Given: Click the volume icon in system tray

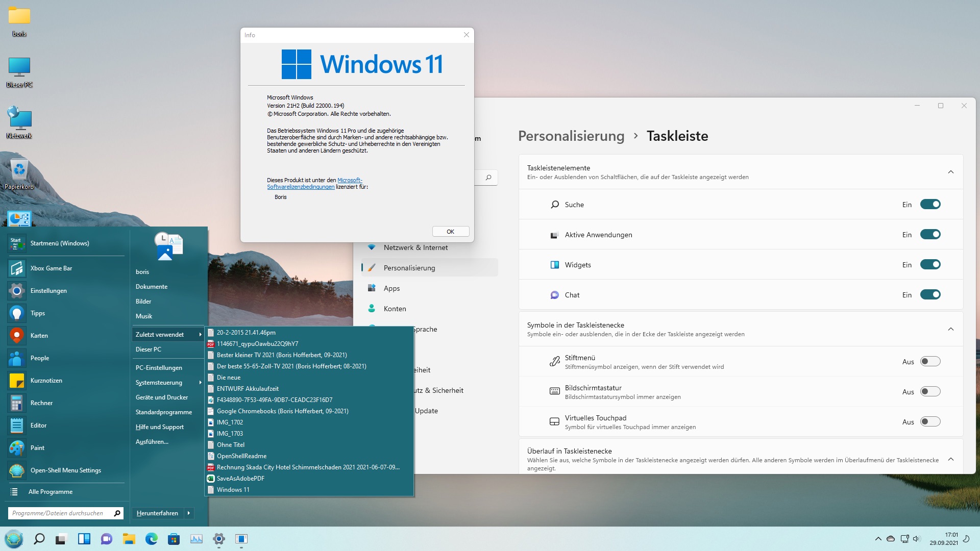Looking at the screenshot, I should pyautogui.click(x=916, y=539).
